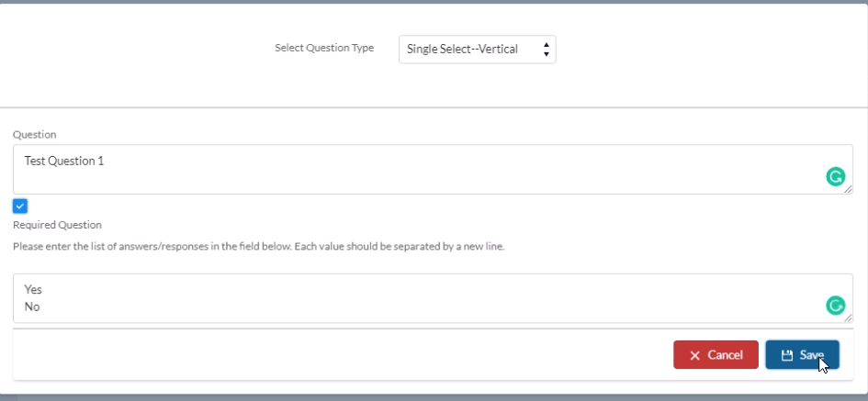Screen dimensions: 868x401
Task: Uncheck the Required Question checkbox
Action: [20, 206]
